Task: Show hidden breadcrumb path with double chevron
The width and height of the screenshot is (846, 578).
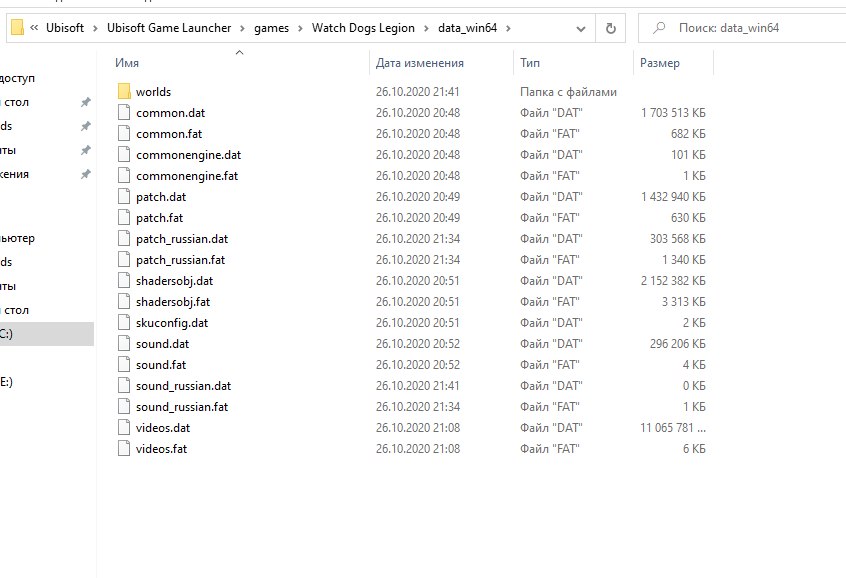Action: pyautogui.click(x=34, y=28)
